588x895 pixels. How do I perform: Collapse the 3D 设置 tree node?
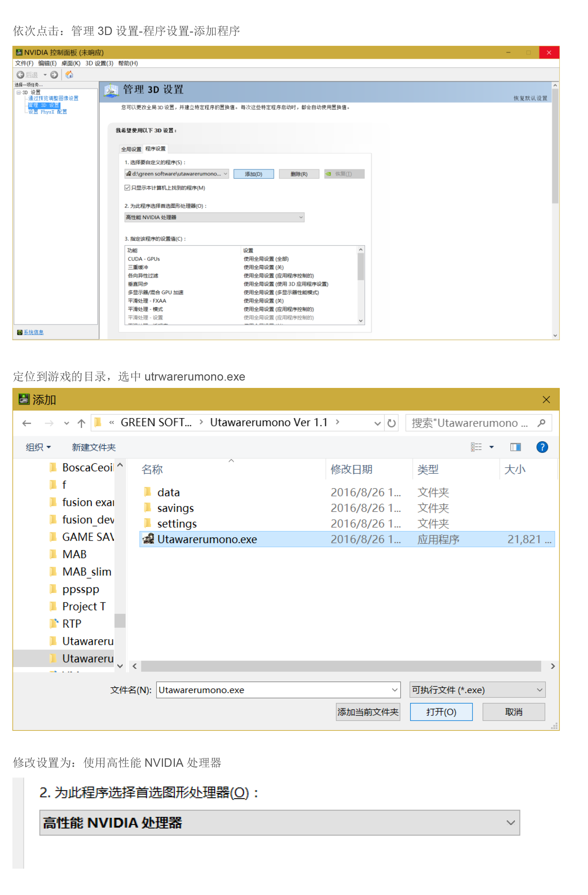pyautogui.click(x=19, y=93)
